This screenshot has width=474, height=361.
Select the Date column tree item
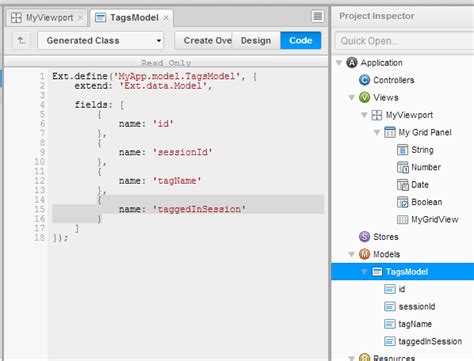[420, 185]
